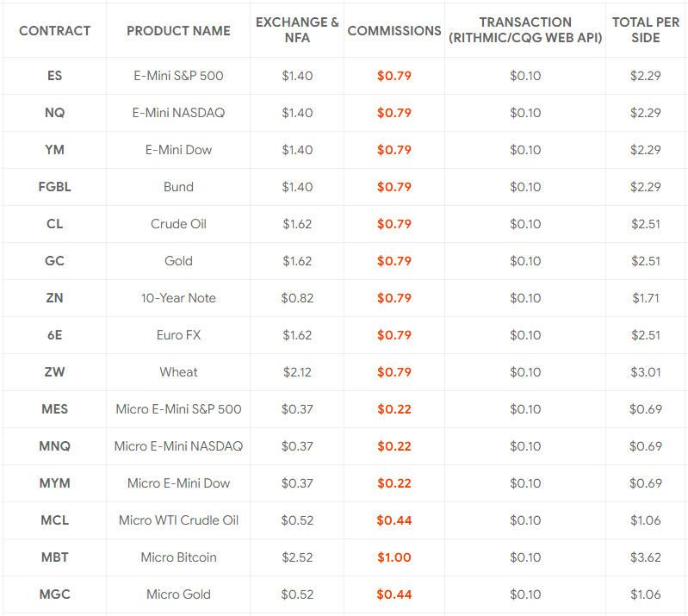Image resolution: width=688 pixels, height=616 pixels.
Task: Click the CONTRACT column header
Action: [54, 30]
